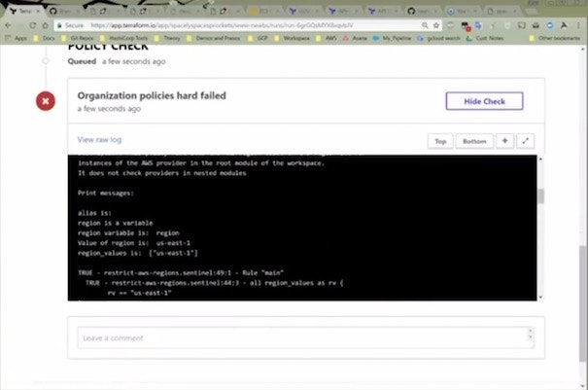This screenshot has width=588, height=390.
Task: Click the Hide Check button
Action: coord(484,101)
